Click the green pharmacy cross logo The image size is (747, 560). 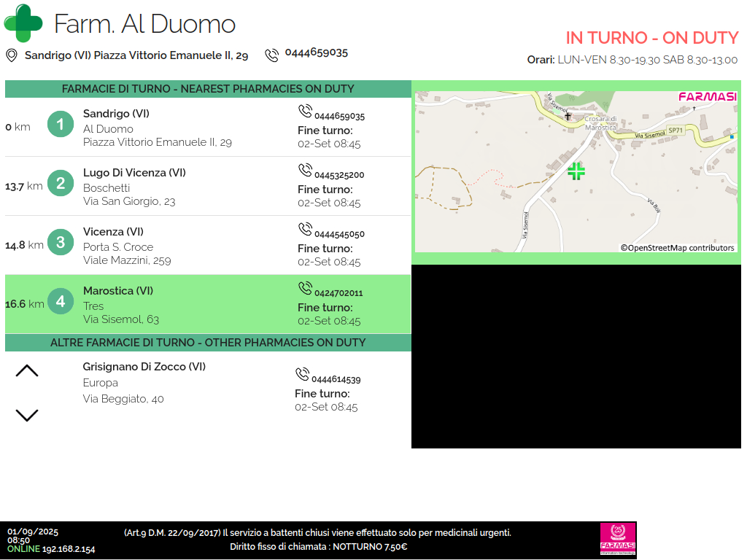point(23,23)
